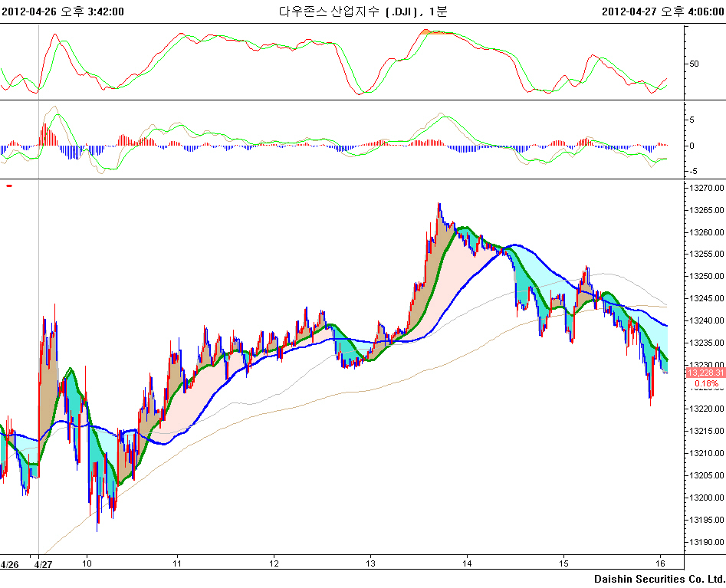The image size is (726, 588).
Task: Click the small red marker icon in the price panel
Action: [9, 186]
